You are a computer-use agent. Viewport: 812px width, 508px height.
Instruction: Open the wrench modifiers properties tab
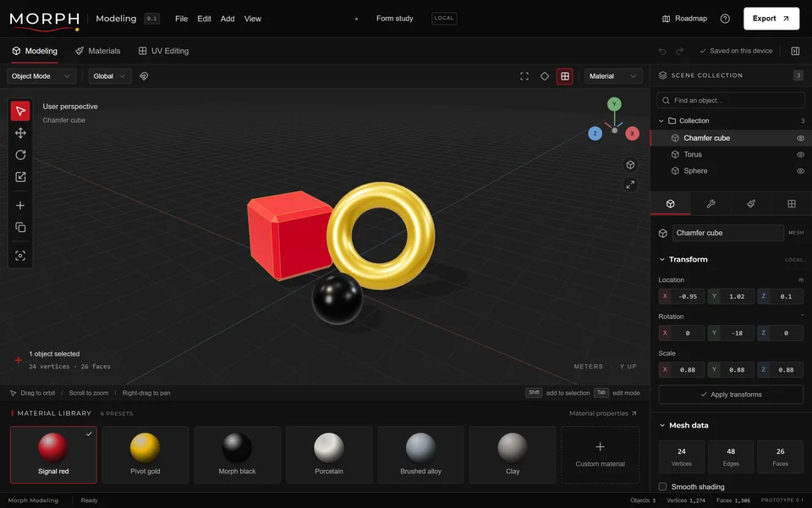coord(710,204)
